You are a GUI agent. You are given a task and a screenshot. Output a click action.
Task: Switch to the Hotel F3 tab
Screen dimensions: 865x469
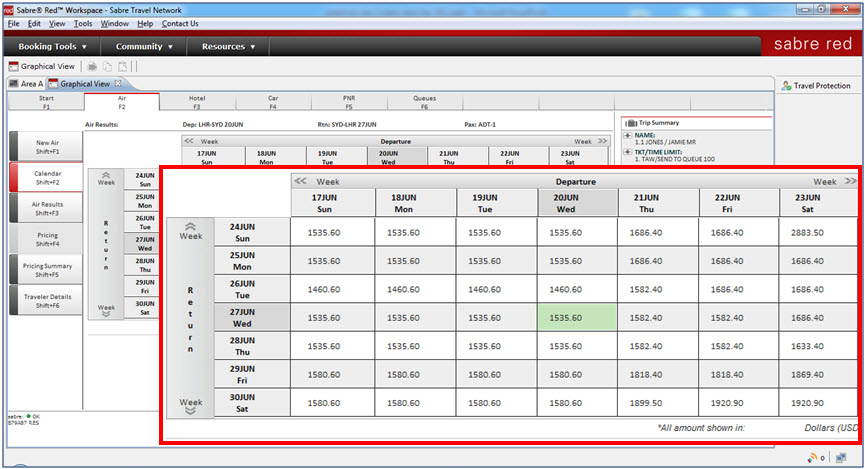pyautogui.click(x=197, y=102)
